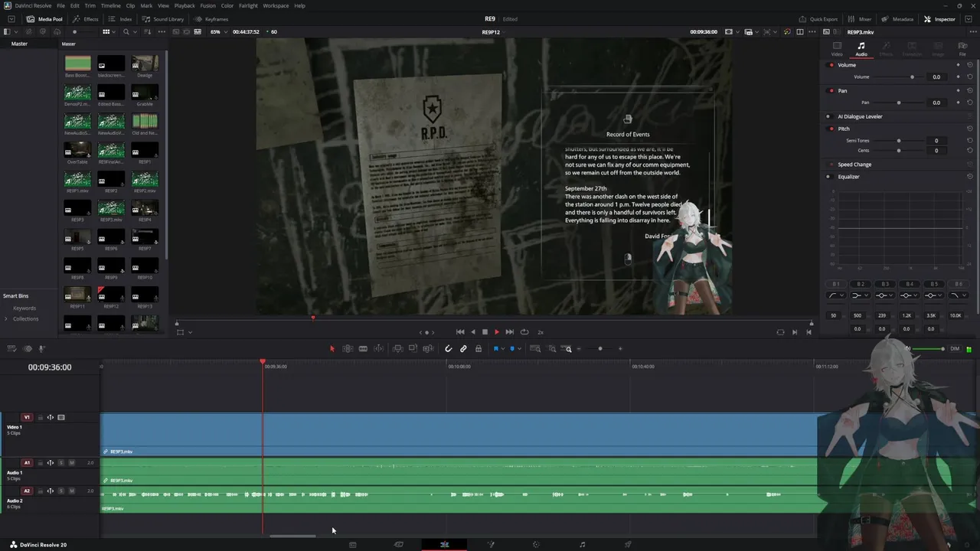Toggle Position Lock padlock icon

(x=479, y=349)
